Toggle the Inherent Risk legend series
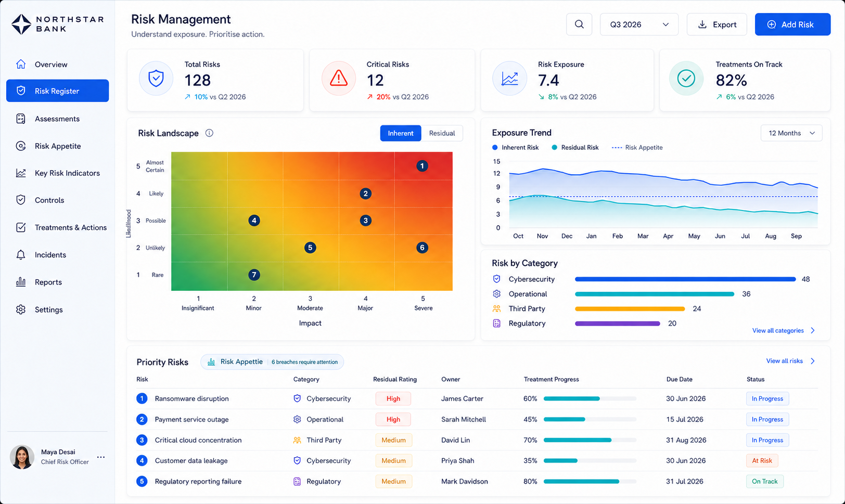 [515, 148]
